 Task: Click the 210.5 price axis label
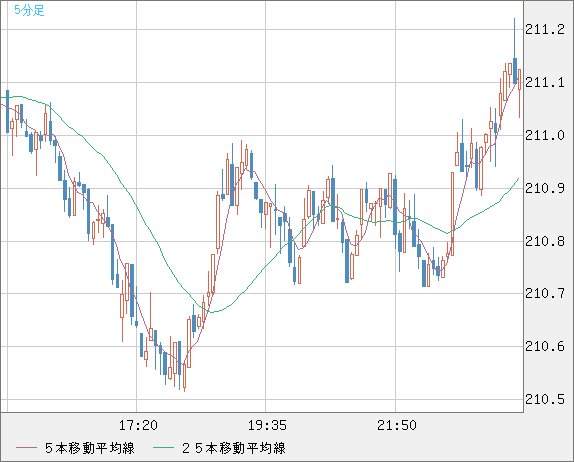point(545,400)
